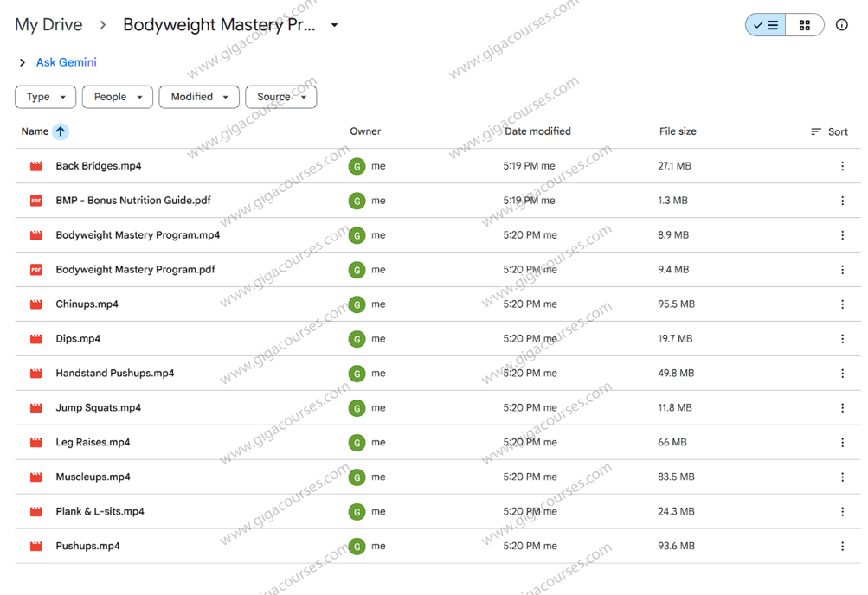Open the info panel via the details icon
Screen dimensions: 868x595
point(841,24)
